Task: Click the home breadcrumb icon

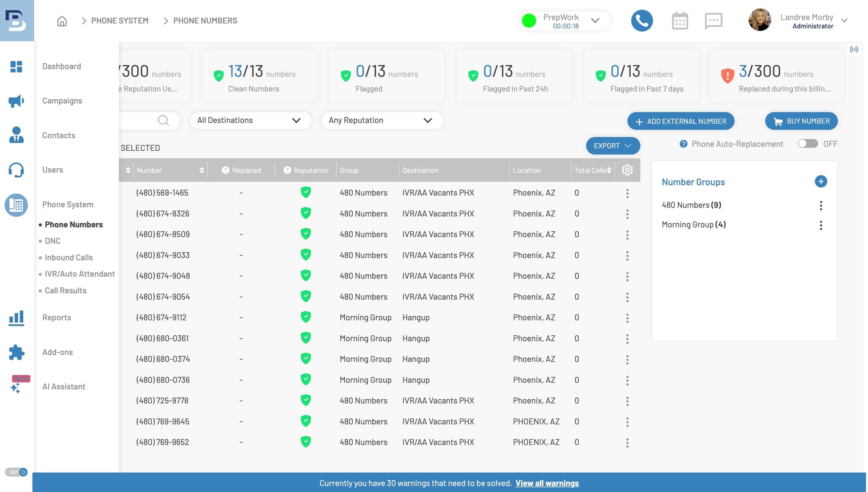Action: point(62,21)
